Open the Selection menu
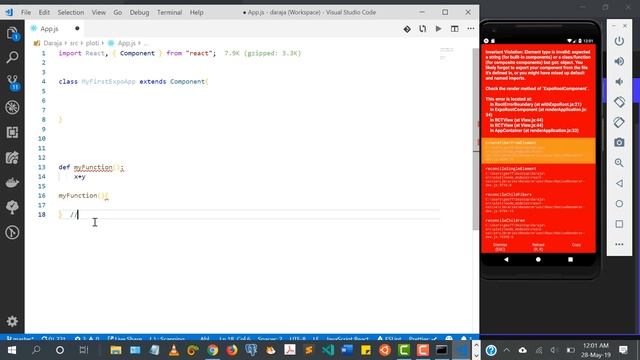 pyautogui.click(x=71, y=12)
